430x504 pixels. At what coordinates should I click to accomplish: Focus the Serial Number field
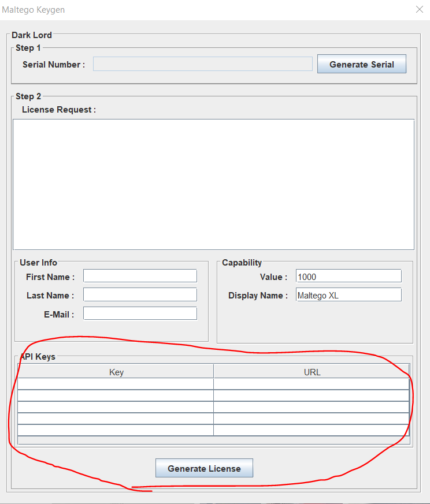point(203,64)
